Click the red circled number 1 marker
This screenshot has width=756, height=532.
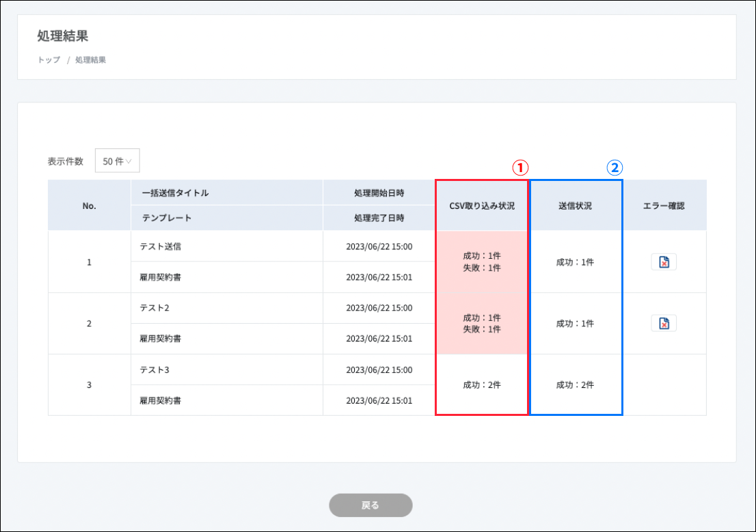tap(521, 168)
